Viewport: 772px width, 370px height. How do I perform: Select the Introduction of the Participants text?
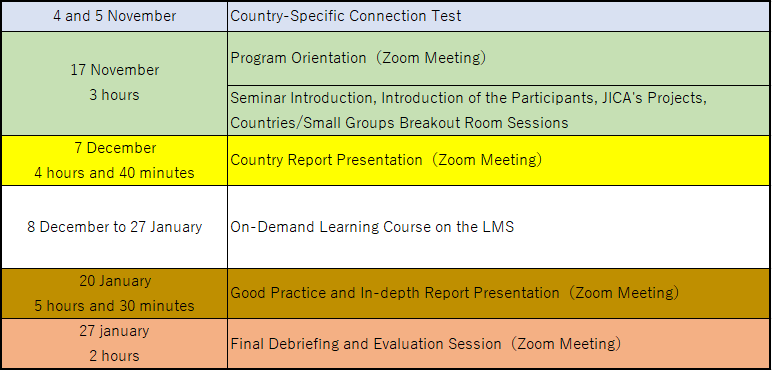coord(487,98)
